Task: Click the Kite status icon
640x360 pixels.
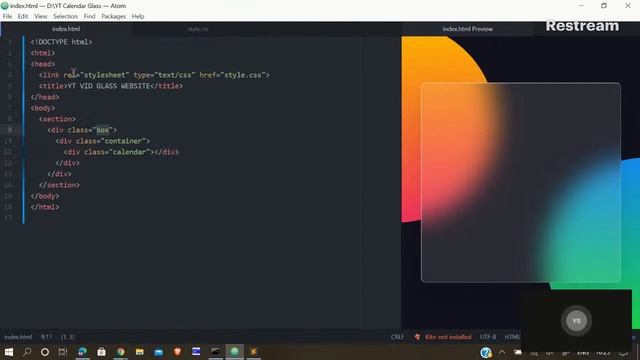Action: 417,337
